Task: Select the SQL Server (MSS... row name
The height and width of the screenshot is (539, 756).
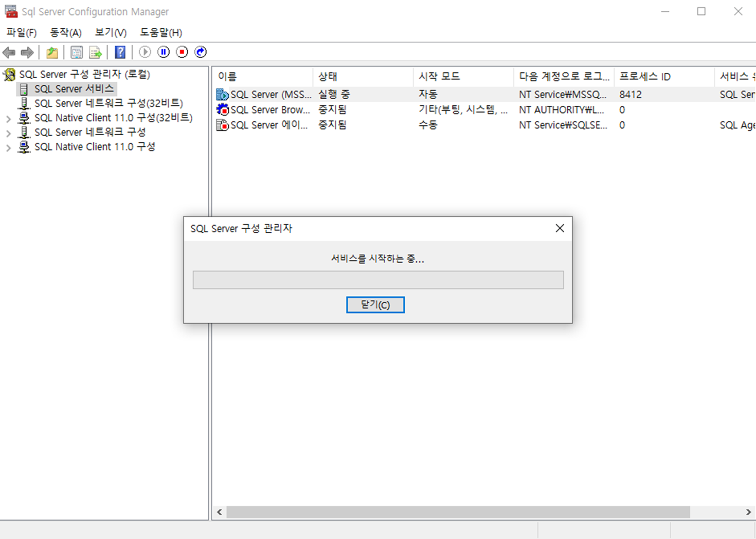Action: click(271, 95)
